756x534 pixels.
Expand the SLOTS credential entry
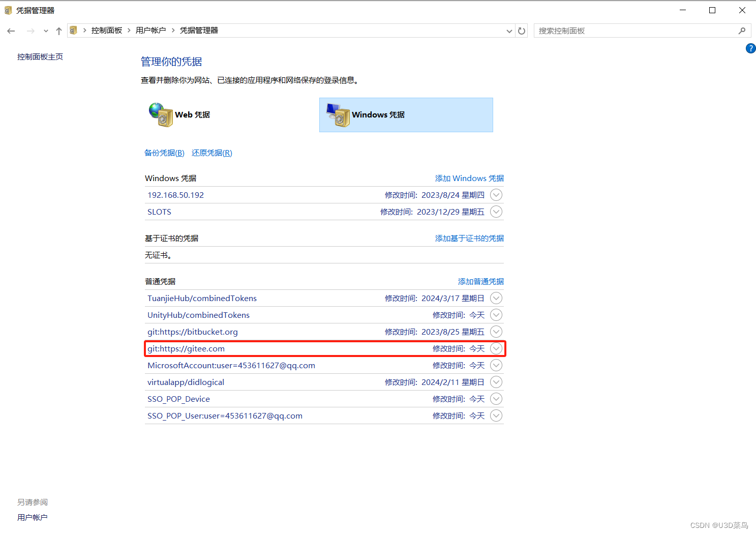pos(496,212)
